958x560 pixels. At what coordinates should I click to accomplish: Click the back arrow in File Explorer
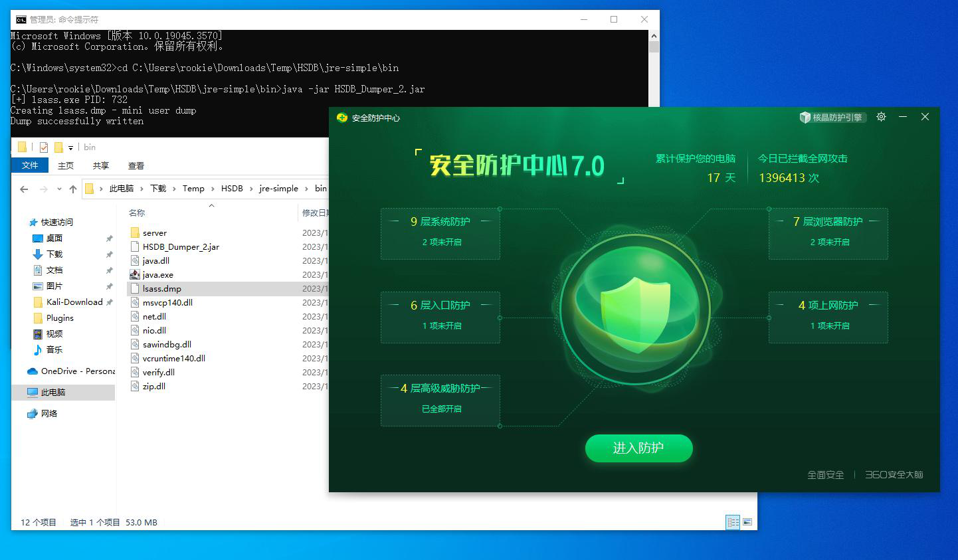click(25, 189)
